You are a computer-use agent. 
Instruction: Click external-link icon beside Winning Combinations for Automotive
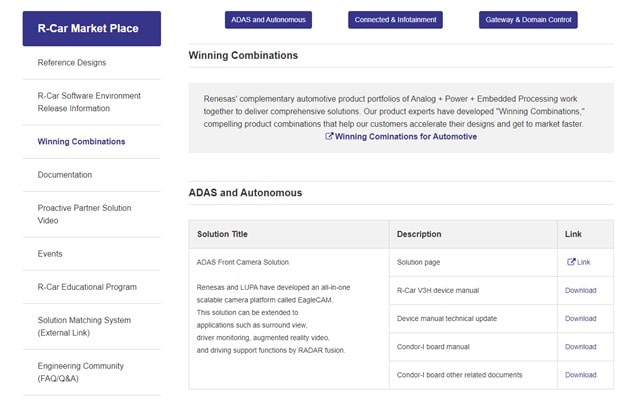329,137
